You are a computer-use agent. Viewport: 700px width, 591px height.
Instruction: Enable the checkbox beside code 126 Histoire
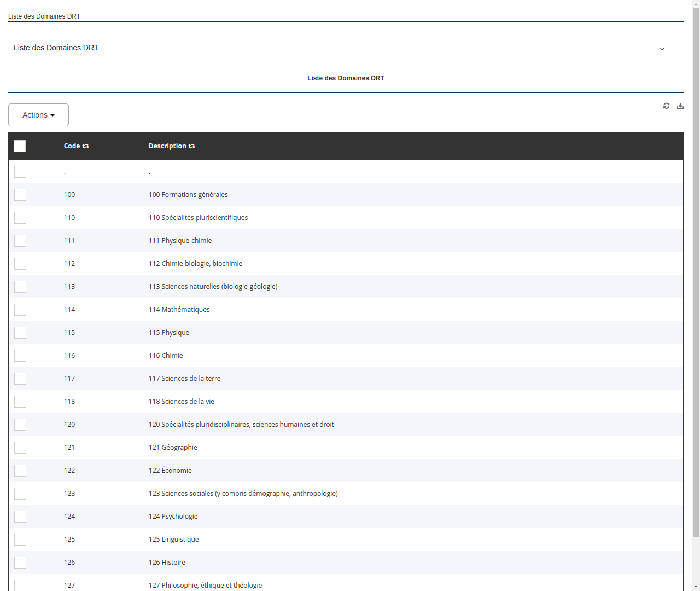pyautogui.click(x=20, y=562)
